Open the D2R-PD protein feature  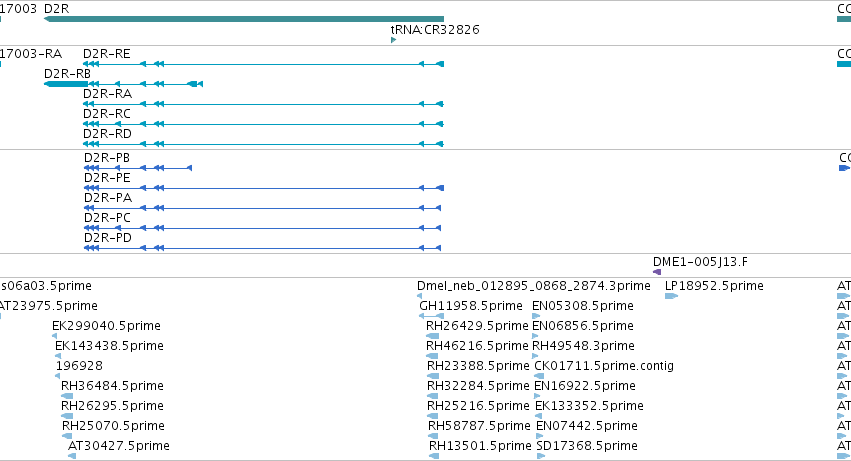click(x=263, y=248)
